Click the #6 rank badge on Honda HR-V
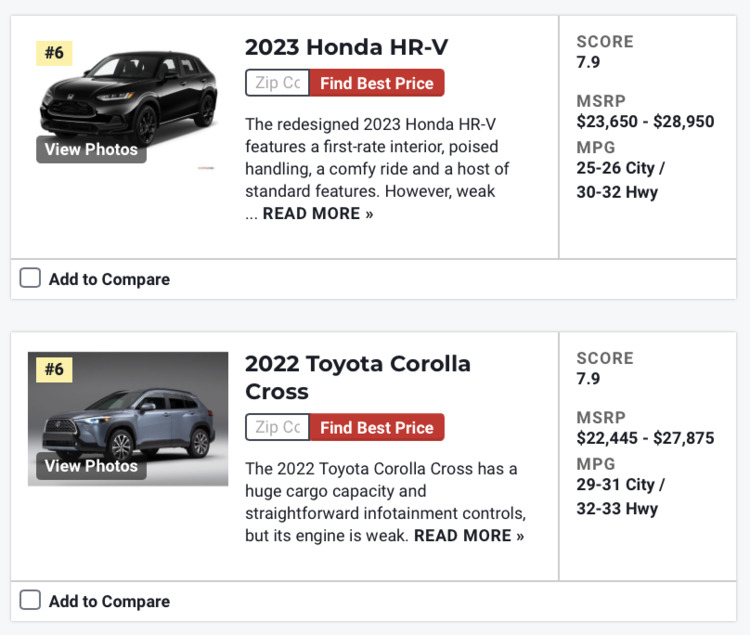The image size is (750, 635). [x=54, y=53]
